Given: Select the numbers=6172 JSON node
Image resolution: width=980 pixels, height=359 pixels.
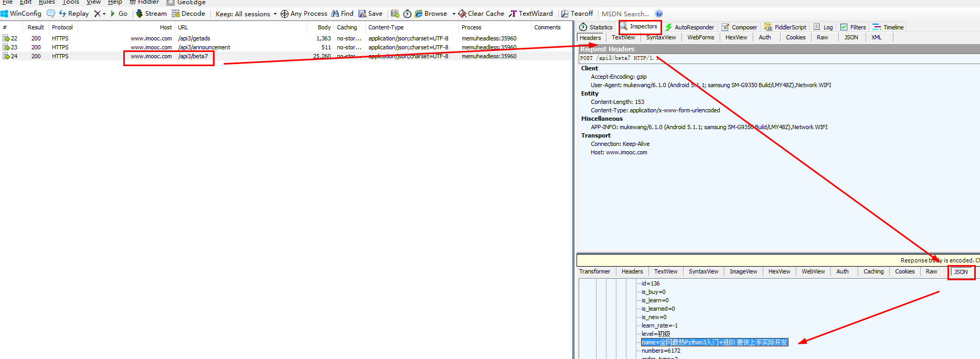Looking at the screenshot, I should click(x=661, y=351).
